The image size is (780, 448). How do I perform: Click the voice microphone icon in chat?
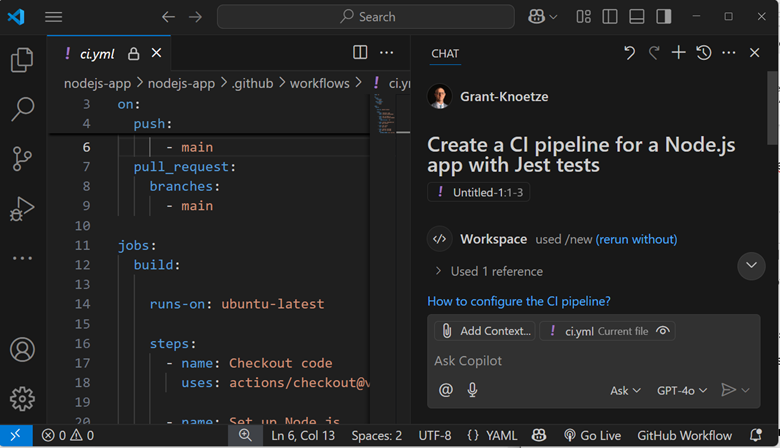[x=472, y=390]
